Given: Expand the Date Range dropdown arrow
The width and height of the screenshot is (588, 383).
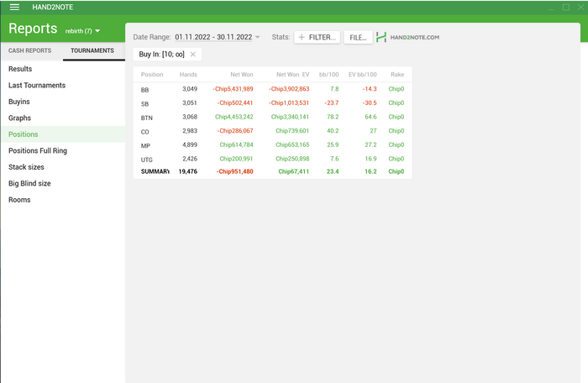Looking at the screenshot, I should coord(257,37).
